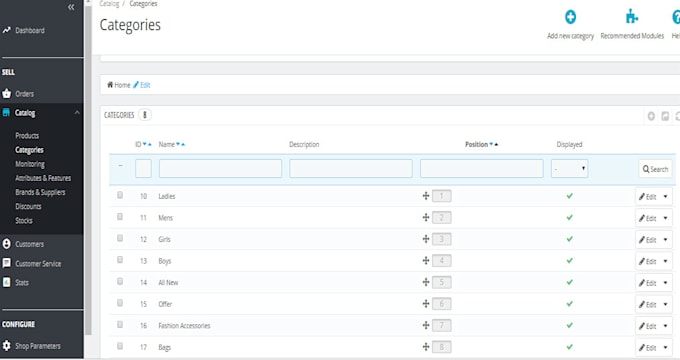Open the Fashion Accessories category by name
This screenshot has width=680, height=360.
pyautogui.click(x=184, y=326)
